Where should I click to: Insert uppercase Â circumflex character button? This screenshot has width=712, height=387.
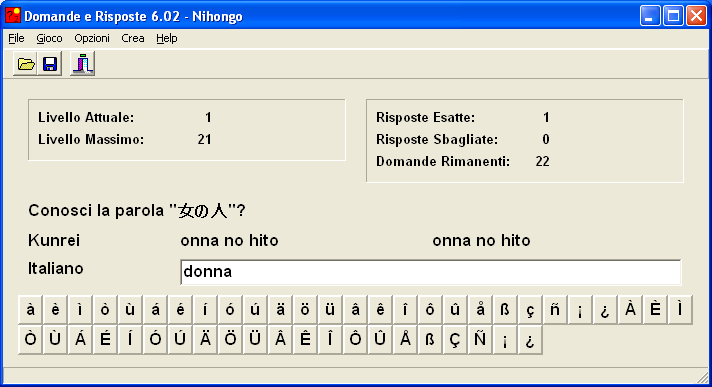tap(280, 340)
